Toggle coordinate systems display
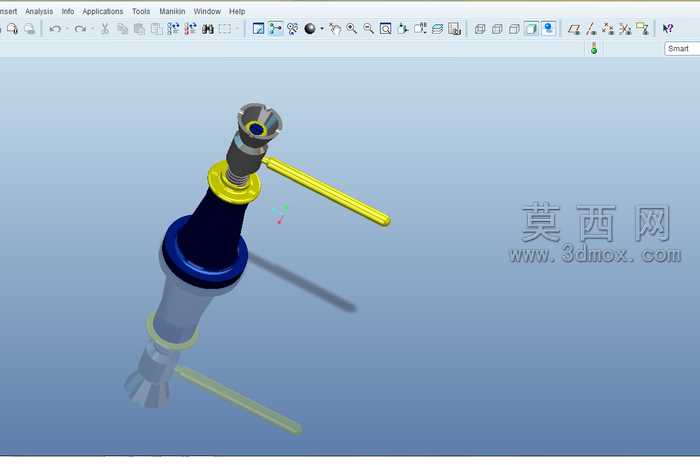The height and width of the screenshot is (465, 700). 625,29
